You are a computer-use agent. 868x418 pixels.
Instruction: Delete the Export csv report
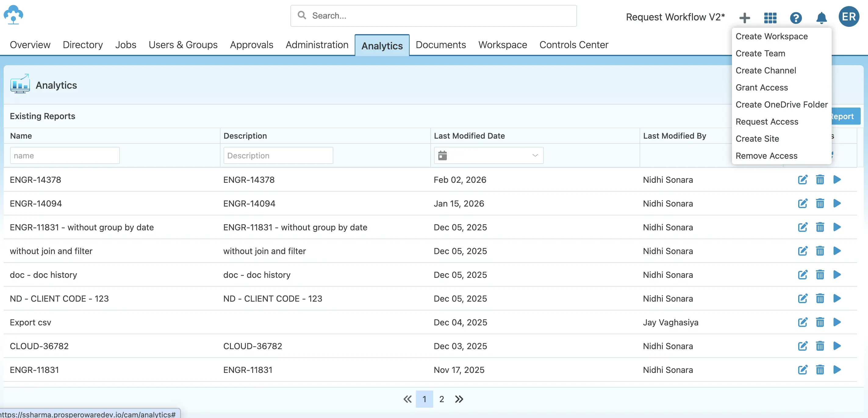pos(820,322)
